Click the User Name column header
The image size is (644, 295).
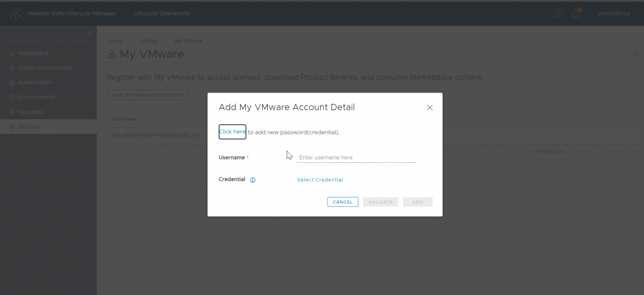click(x=125, y=119)
